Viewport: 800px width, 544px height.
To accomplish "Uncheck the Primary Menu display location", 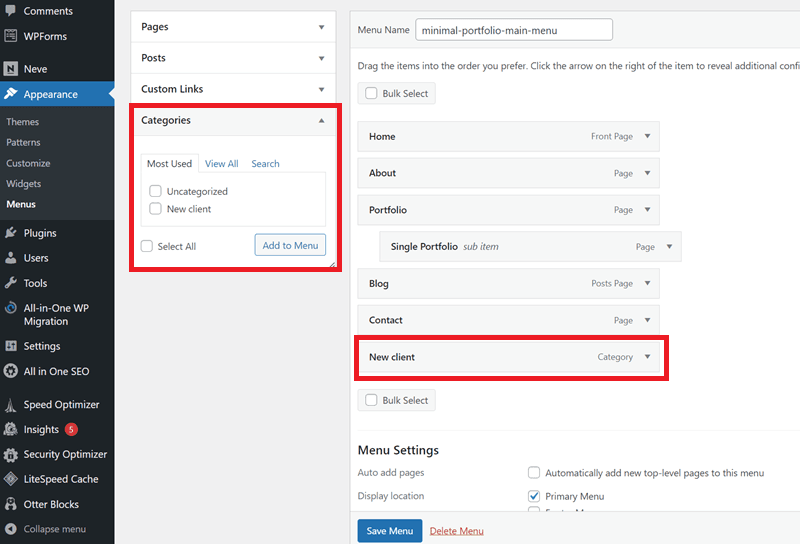I will tap(534, 496).
